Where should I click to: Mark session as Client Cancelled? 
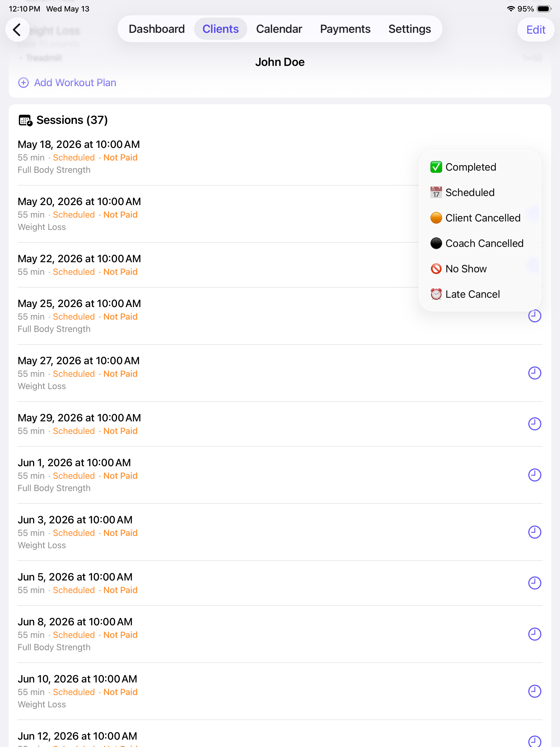click(480, 218)
